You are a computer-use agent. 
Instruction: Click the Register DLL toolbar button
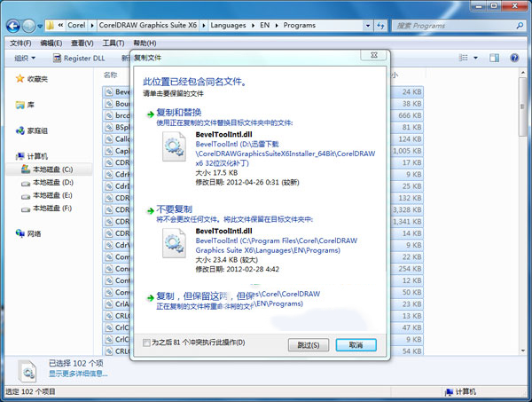tap(79, 59)
